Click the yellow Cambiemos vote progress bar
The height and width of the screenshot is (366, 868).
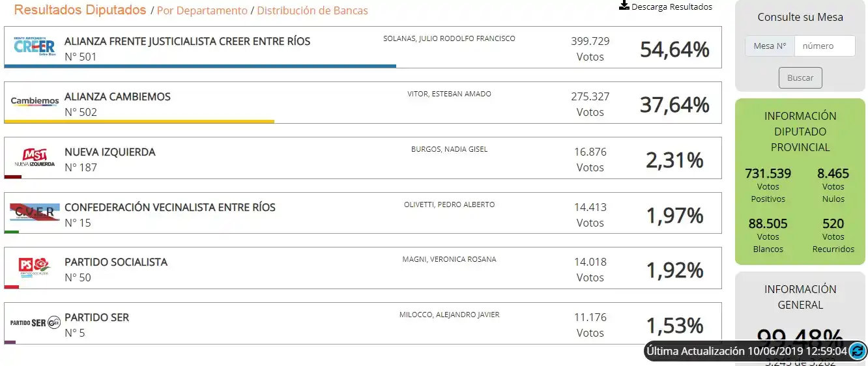pos(139,121)
